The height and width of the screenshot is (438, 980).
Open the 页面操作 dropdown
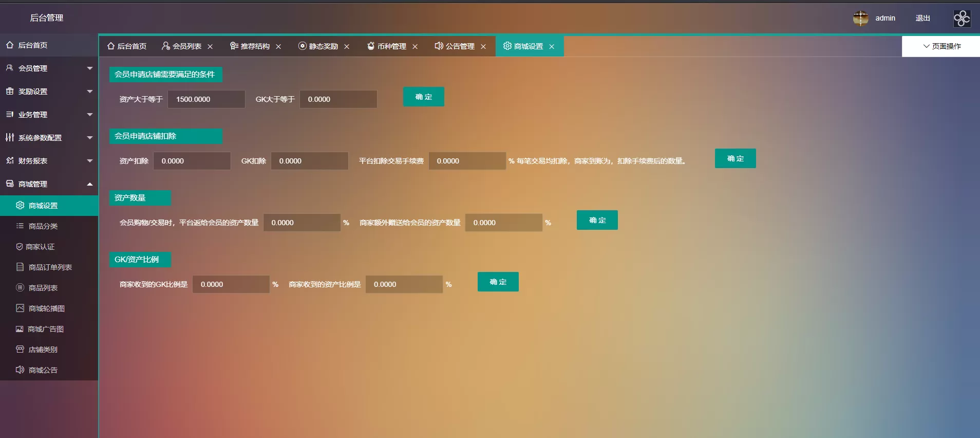(x=941, y=46)
